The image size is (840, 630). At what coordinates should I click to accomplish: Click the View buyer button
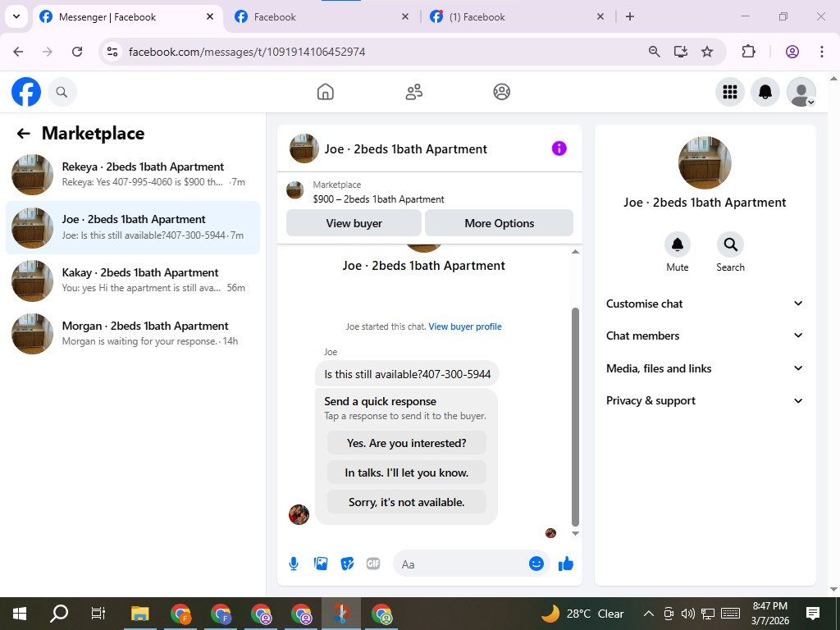354,223
